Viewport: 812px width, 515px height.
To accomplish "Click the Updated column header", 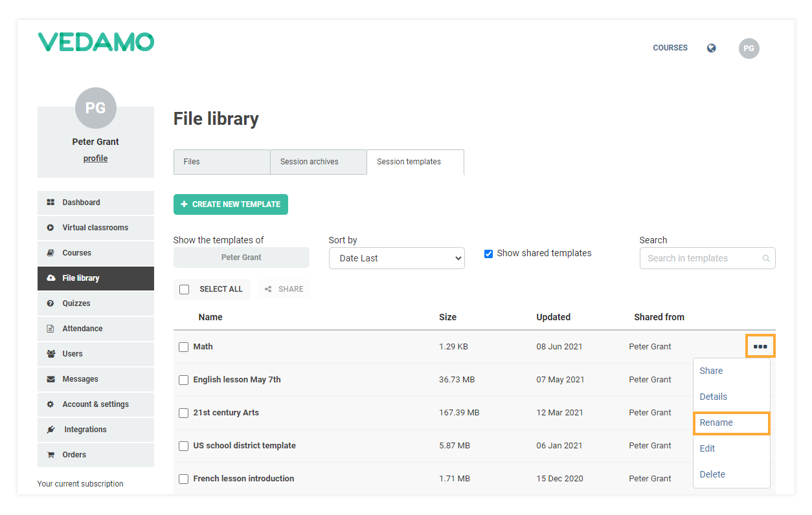I will point(554,317).
